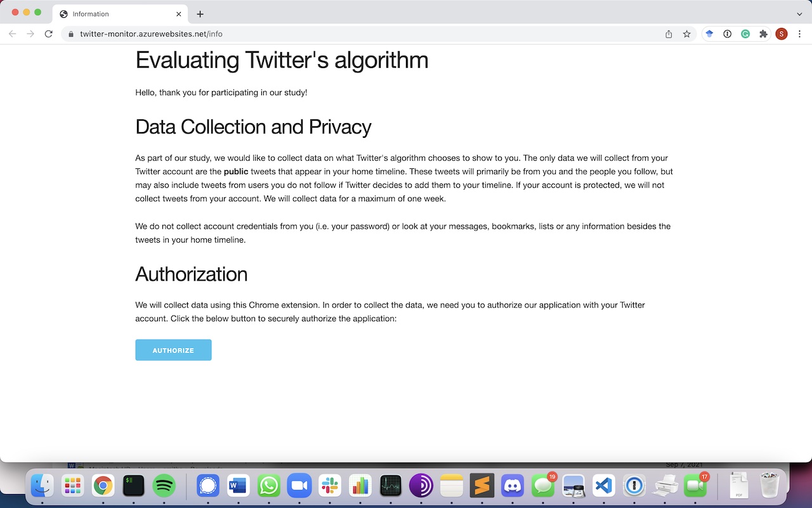Image resolution: width=812 pixels, height=508 pixels.
Task: Open Zoom from the dock
Action: pyautogui.click(x=299, y=486)
